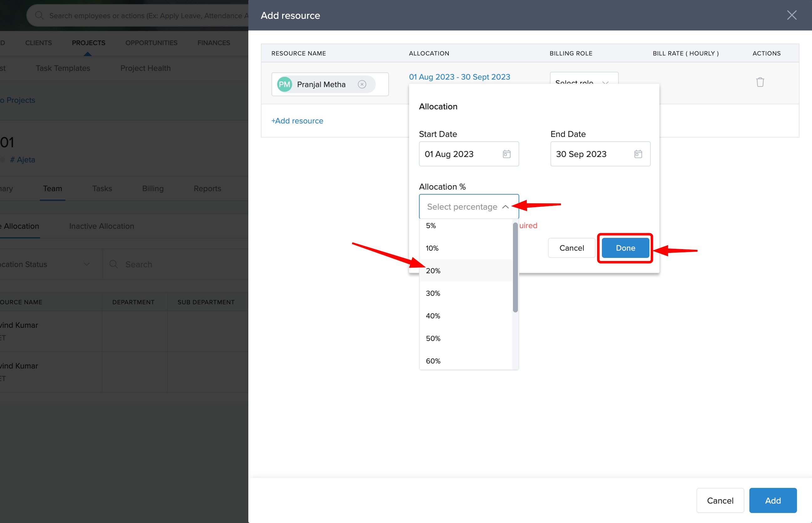Click the search magnifier icon in top bar
The image size is (812, 523).
39,15
